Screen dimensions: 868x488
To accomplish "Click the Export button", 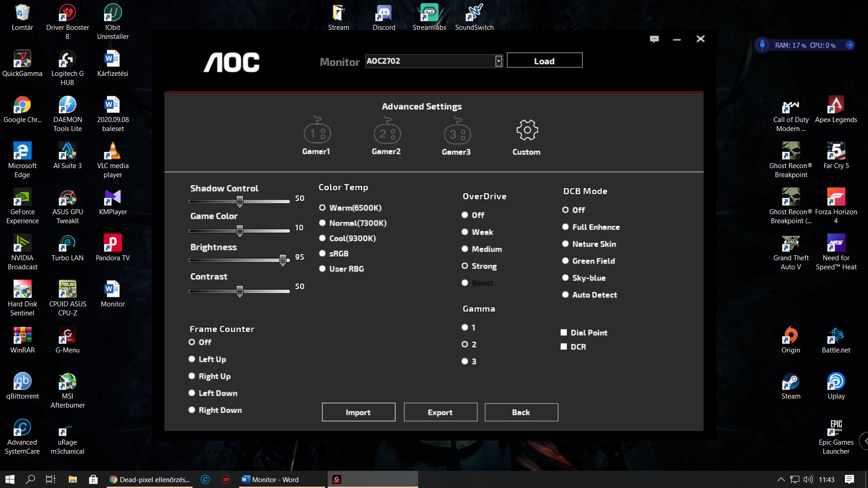I will [440, 412].
